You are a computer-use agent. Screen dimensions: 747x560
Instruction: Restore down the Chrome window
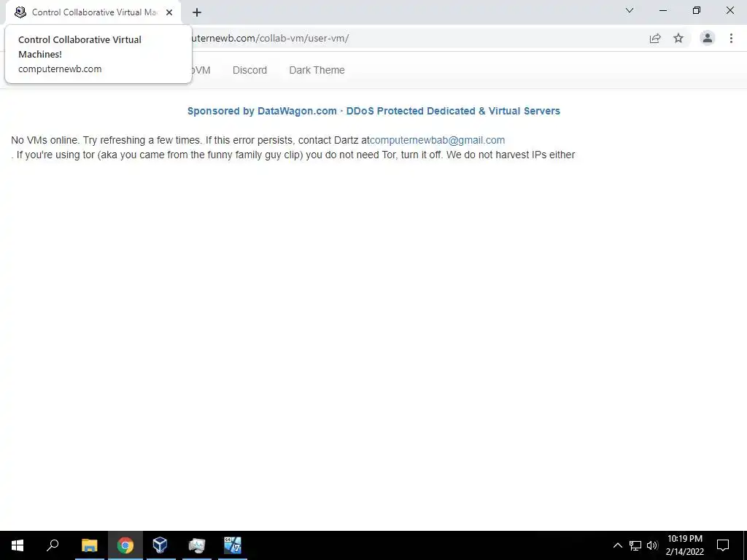(x=697, y=10)
